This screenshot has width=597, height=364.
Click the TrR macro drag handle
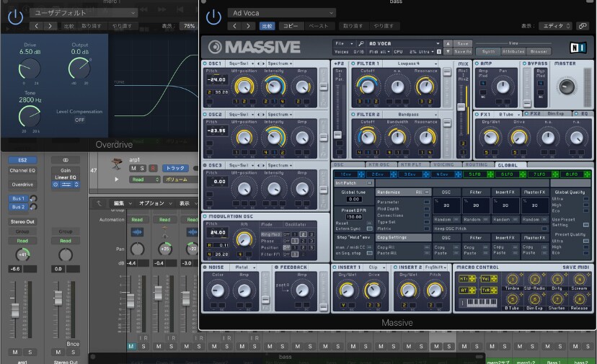494,290
